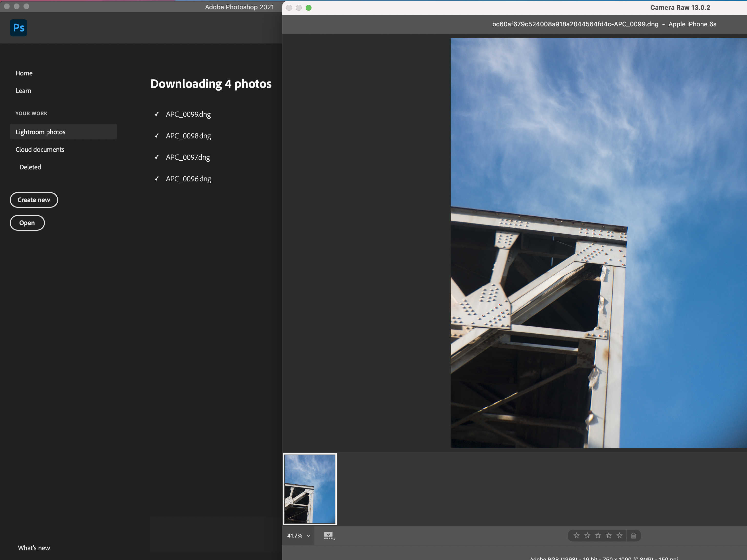Select Learn section in left sidebar
The width and height of the screenshot is (747, 560).
coord(23,91)
